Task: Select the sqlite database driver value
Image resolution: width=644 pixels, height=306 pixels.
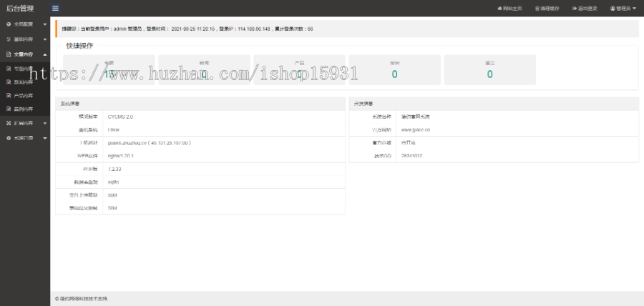Action: 113,182
